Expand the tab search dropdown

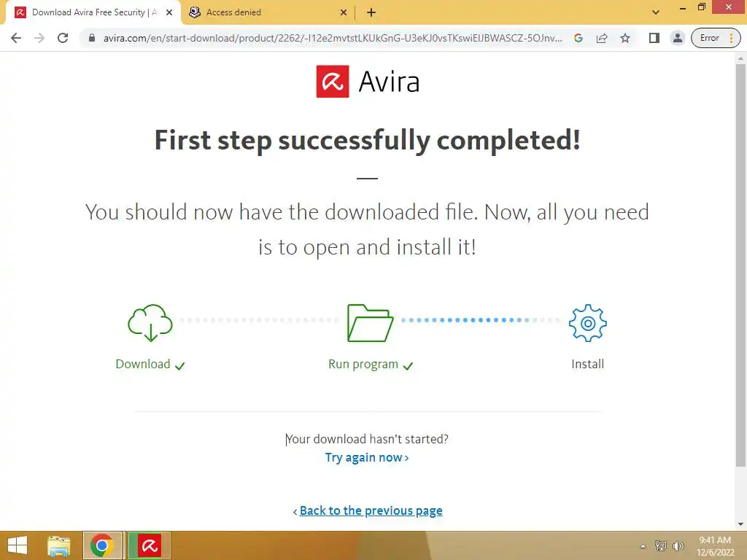pyautogui.click(x=656, y=12)
